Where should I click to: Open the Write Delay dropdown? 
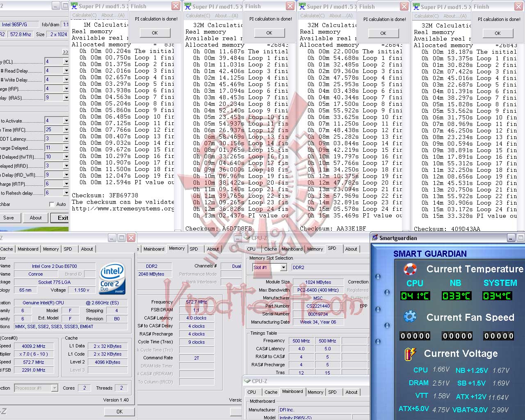[x=66, y=80]
